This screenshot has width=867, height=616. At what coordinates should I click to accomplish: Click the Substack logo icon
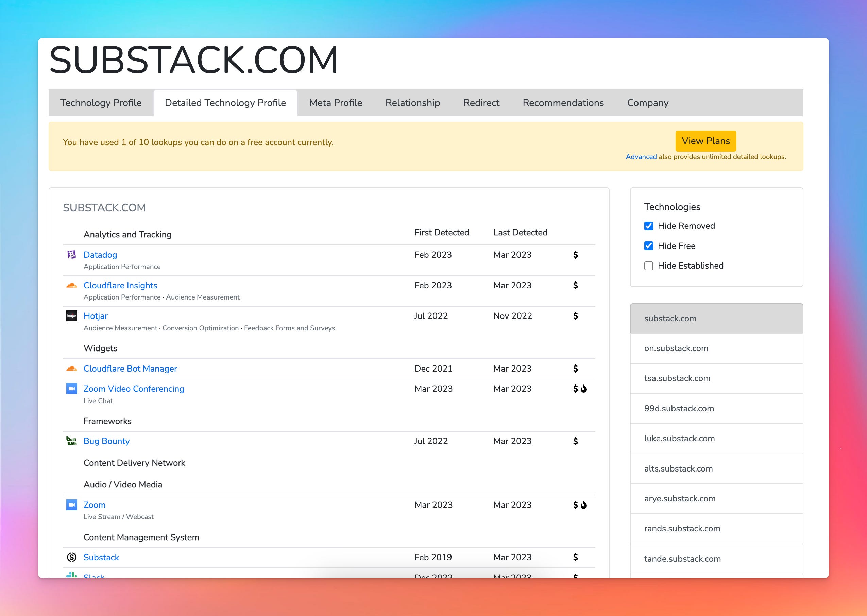click(x=71, y=557)
